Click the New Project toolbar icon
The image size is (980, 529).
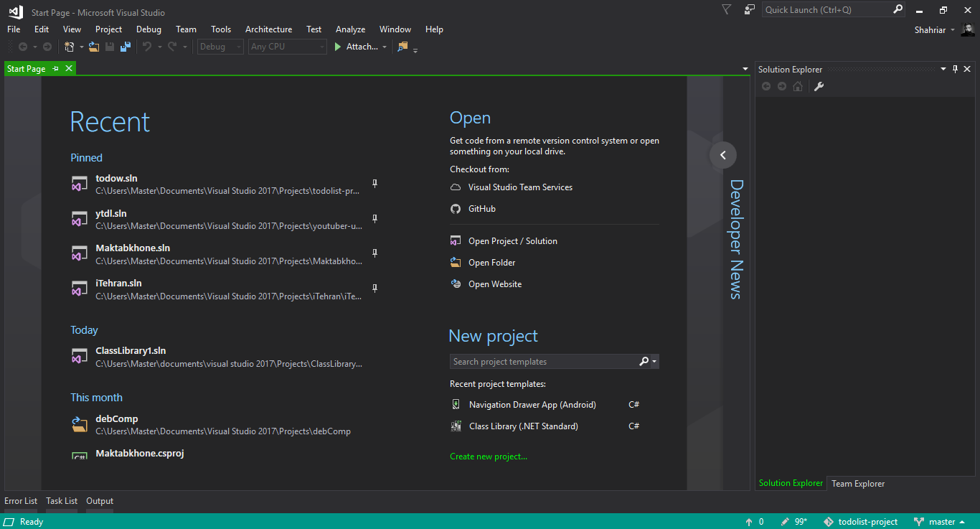70,47
